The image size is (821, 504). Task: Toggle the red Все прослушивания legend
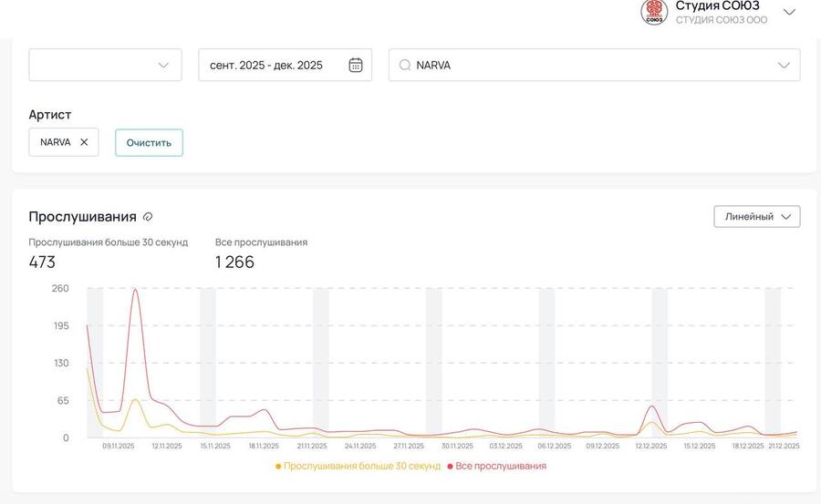coord(501,466)
